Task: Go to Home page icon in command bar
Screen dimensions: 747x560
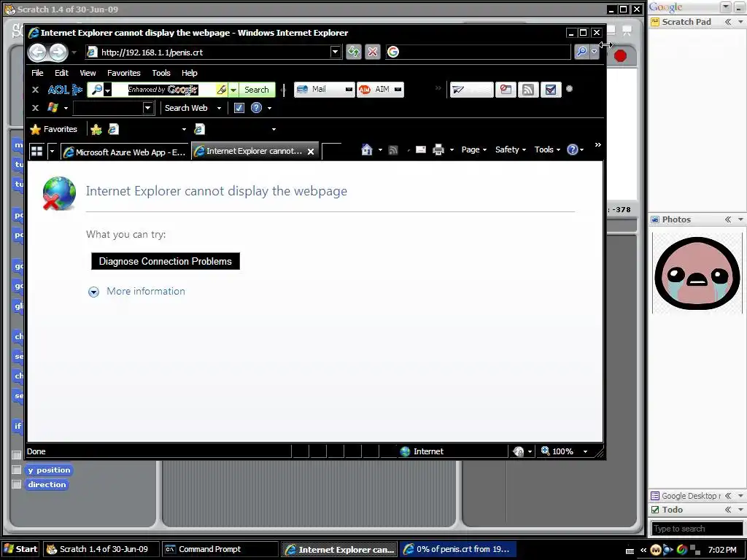Action: [367, 150]
